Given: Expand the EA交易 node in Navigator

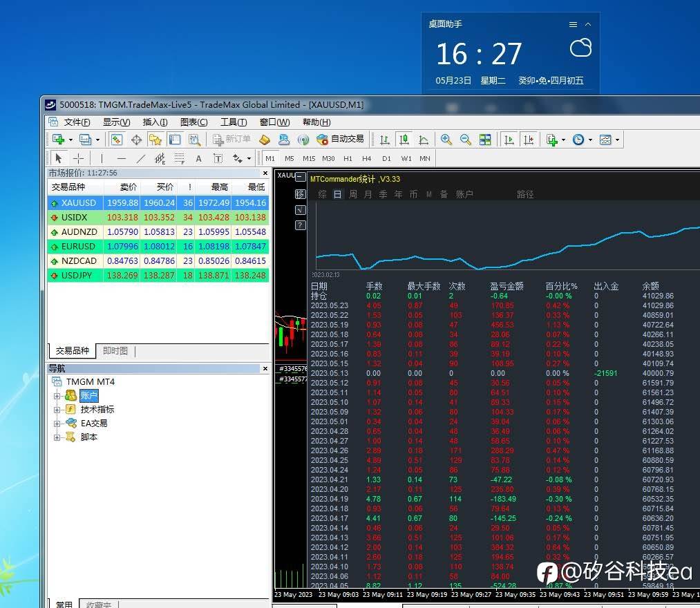Looking at the screenshot, I should pyautogui.click(x=57, y=424).
